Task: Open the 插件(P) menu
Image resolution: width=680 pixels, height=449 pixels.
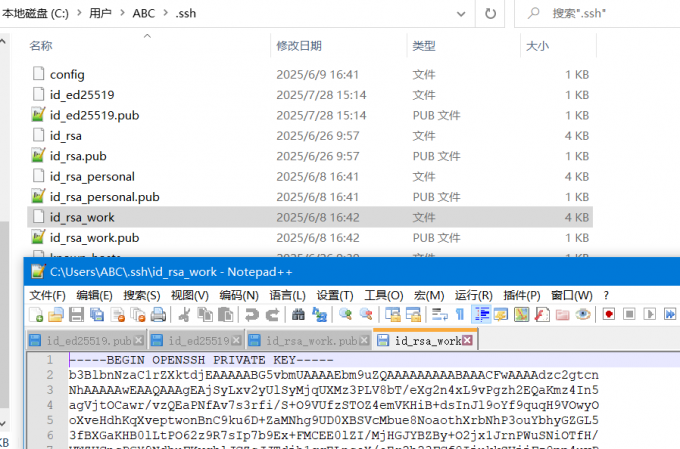Action: pos(522,295)
